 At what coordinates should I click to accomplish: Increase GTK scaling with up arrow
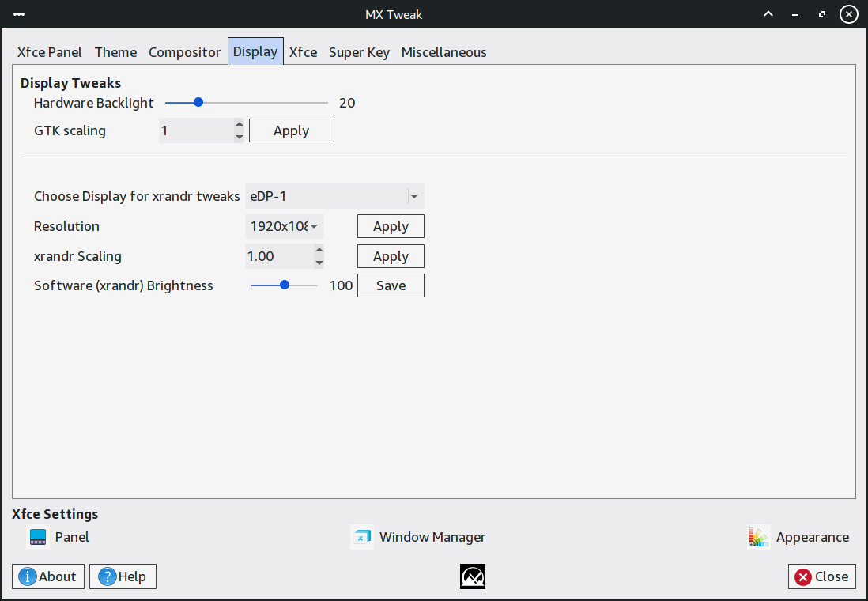pyautogui.click(x=240, y=124)
